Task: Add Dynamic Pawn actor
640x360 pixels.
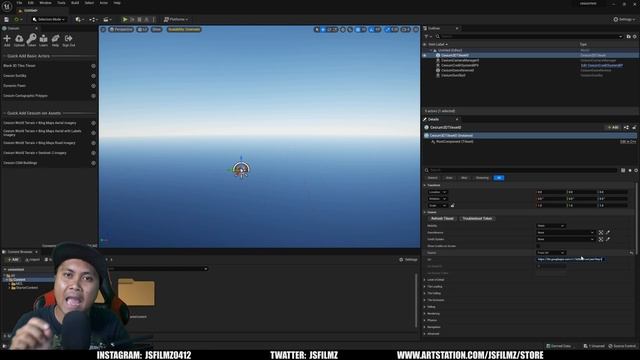Action: tap(93, 86)
